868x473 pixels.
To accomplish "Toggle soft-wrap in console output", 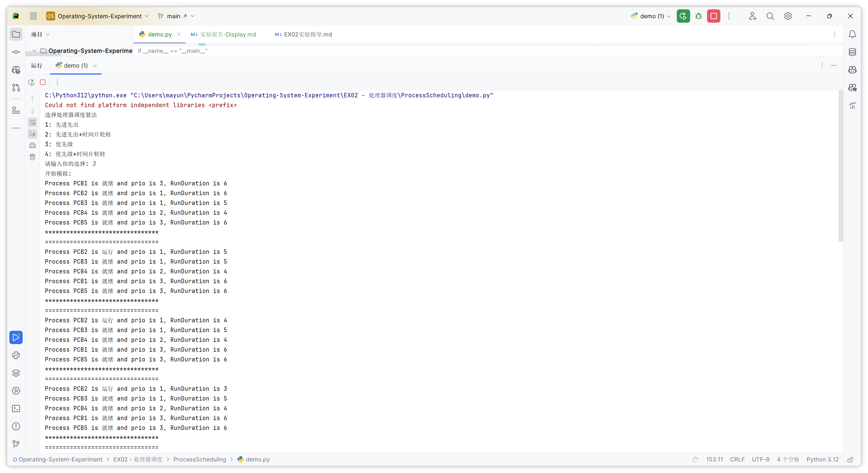I will tap(32, 122).
